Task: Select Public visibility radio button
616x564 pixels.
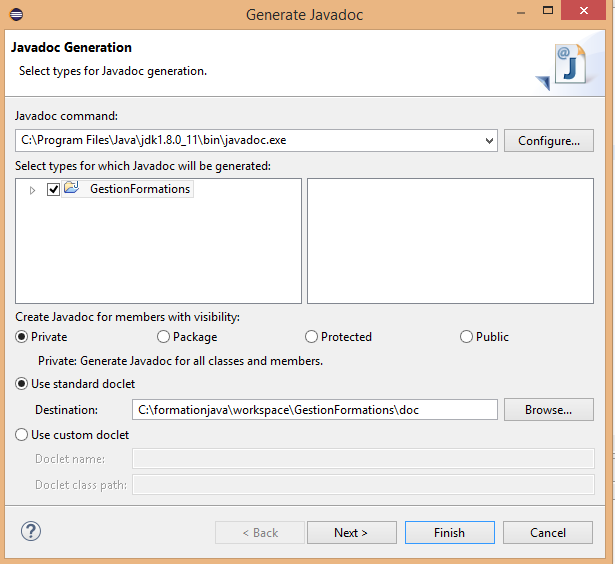Action: pos(466,337)
